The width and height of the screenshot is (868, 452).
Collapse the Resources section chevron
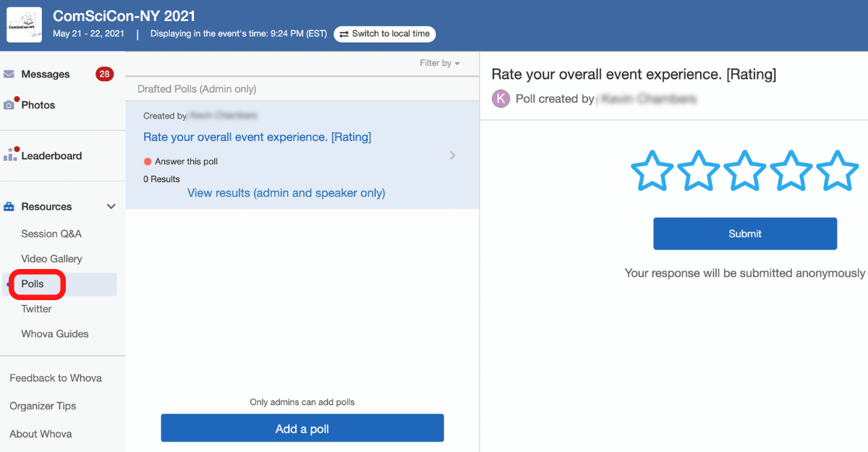coord(111,207)
